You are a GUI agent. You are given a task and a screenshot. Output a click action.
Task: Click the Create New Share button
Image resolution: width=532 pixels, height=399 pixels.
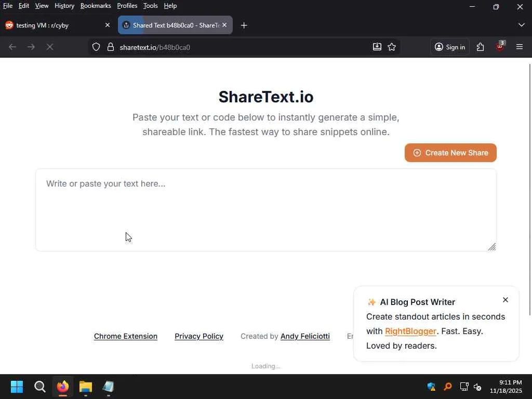point(450,153)
